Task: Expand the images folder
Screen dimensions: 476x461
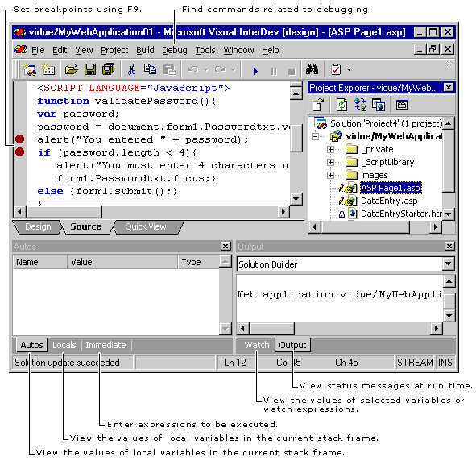Action: 330,175
